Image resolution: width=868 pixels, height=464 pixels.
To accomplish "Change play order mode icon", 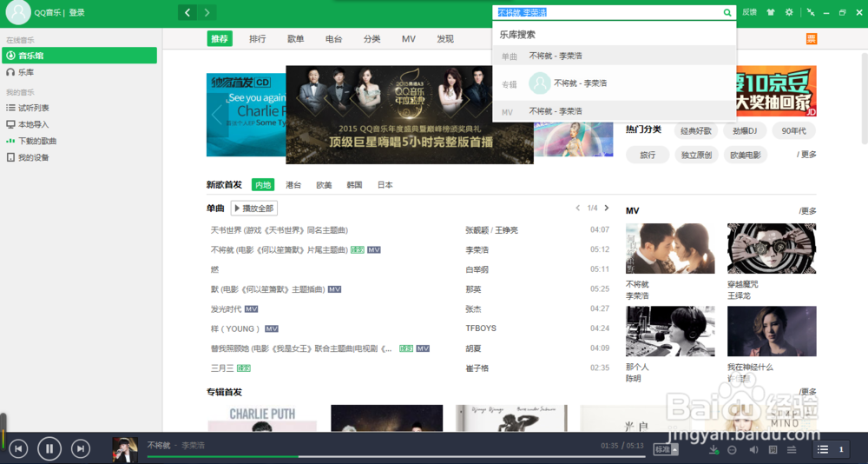I will tap(792, 449).
